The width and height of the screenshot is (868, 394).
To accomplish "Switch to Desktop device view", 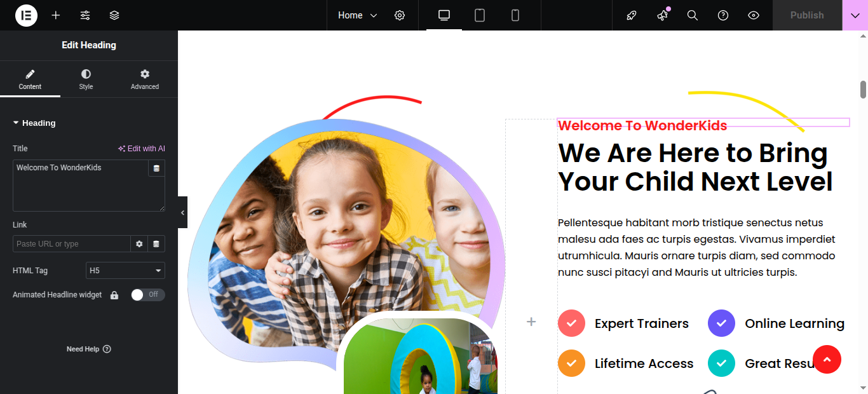I will [444, 15].
